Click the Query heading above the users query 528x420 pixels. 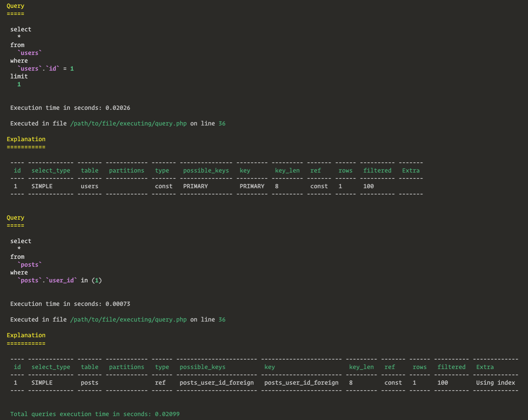[x=15, y=6]
